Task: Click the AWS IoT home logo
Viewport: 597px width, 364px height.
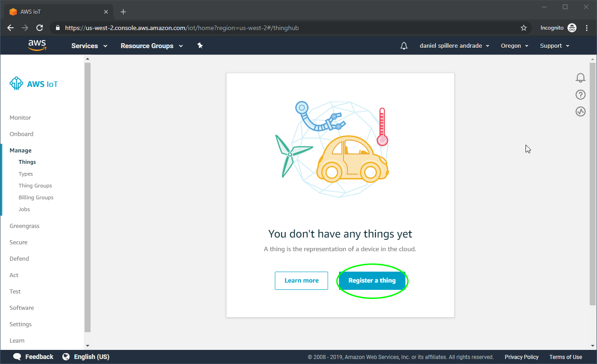Action: [x=34, y=84]
